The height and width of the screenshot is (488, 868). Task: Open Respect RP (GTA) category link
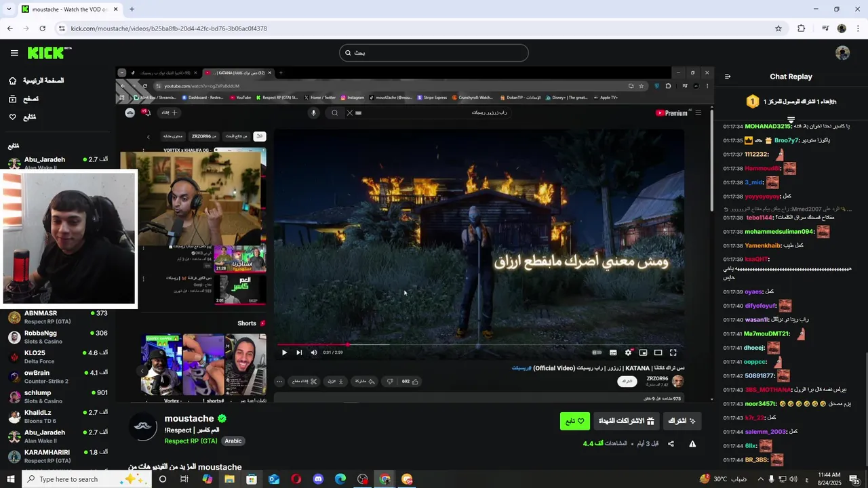pyautogui.click(x=191, y=441)
